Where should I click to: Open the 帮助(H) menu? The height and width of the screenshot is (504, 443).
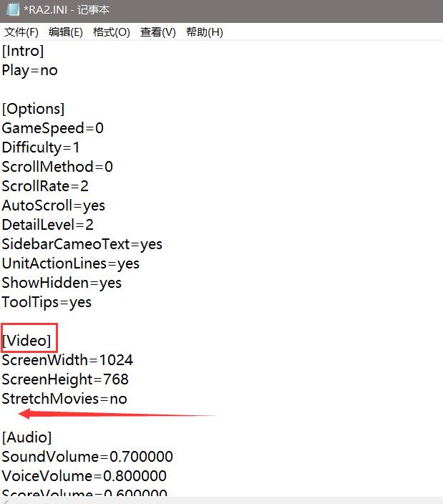[x=204, y=32]
